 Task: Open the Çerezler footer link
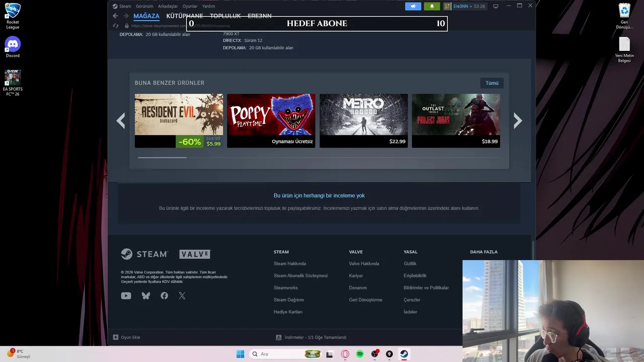(412, 300)
